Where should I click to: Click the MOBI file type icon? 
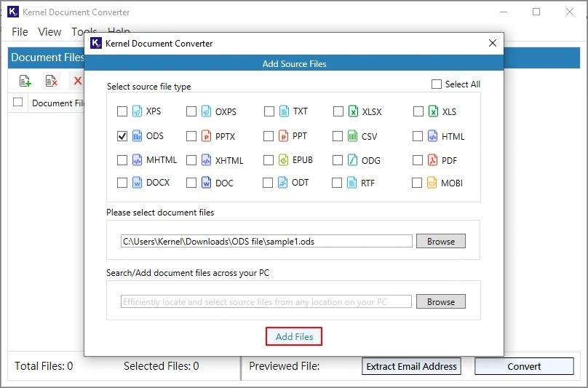tap(432, 183)
